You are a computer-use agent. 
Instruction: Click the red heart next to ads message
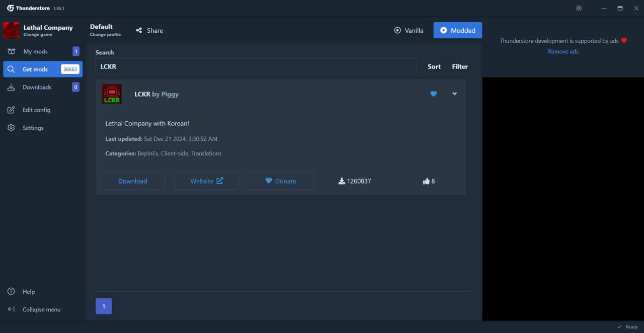pos(624,41)
